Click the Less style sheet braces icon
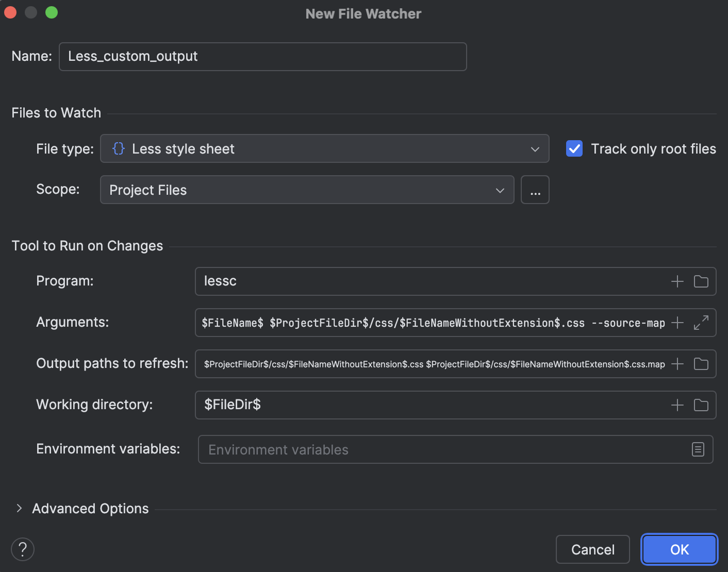This screenshot has width=728, height=572. coord(119,148)
